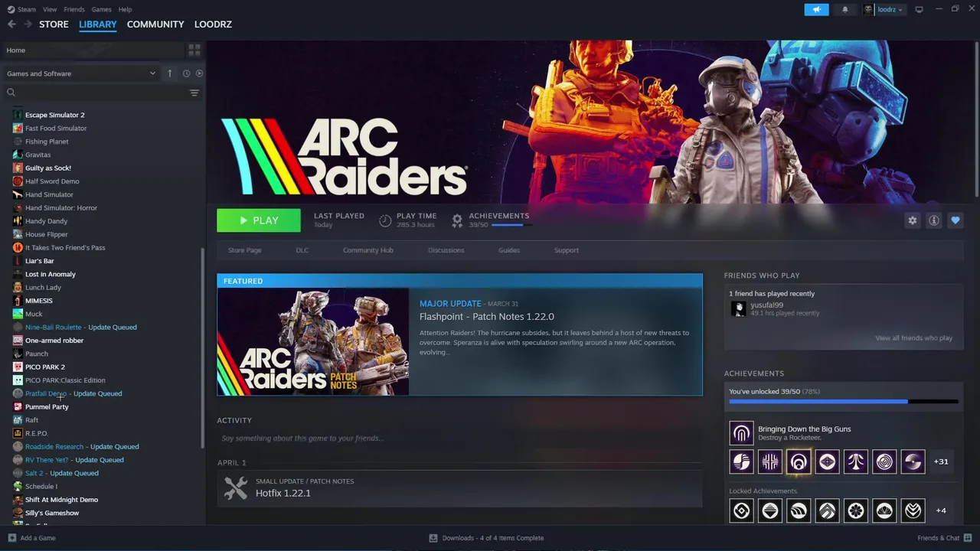Screen dimensions: 980x551
Task: Show the +4 more locked achievements
Action: click(x=941, y=510)
